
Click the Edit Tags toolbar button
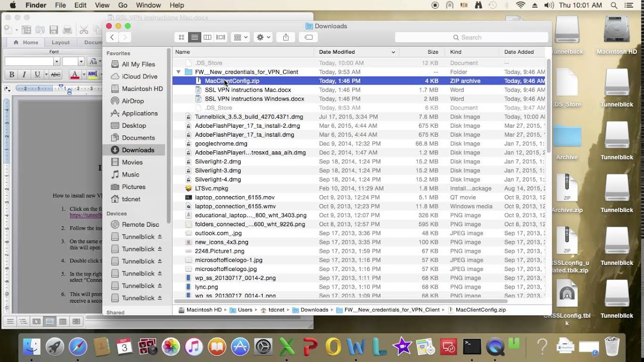[x=308, y=37]
